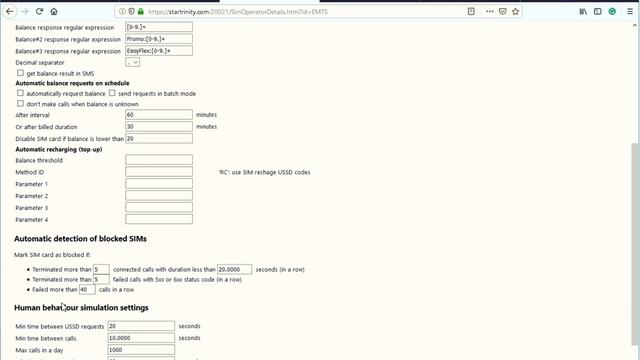
Task: Click the Parameter 2 input field
Action: (159, 196)
